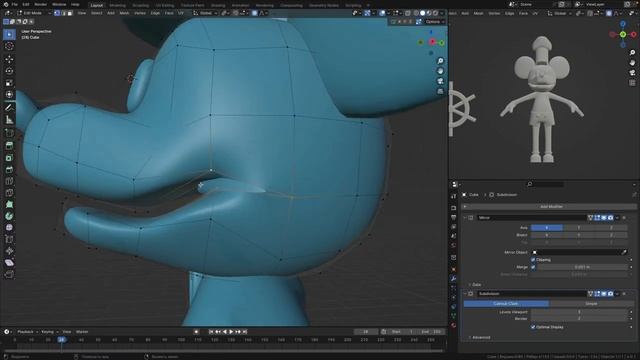Switch perspective/orthographic in main viewport

coord(440,91)
